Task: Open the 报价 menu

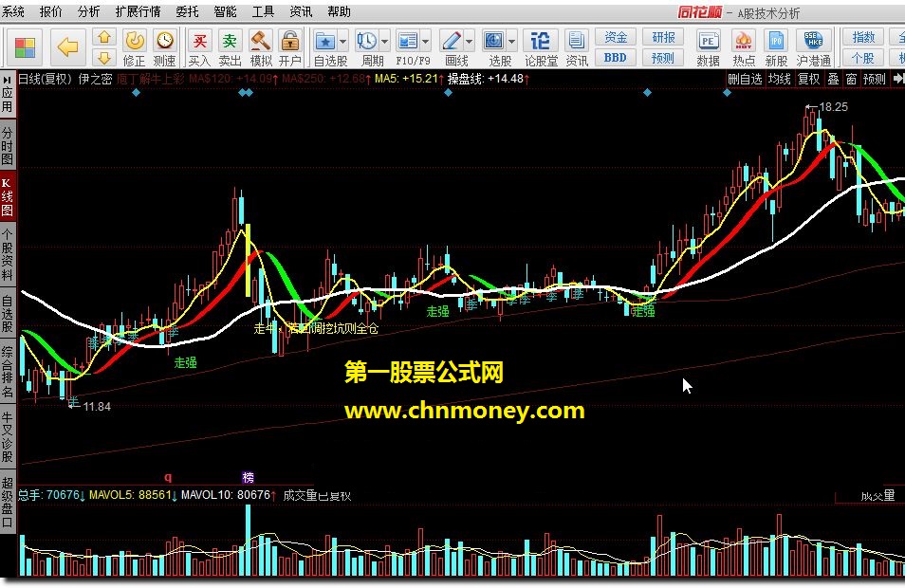Action: [x=51, y=11]
